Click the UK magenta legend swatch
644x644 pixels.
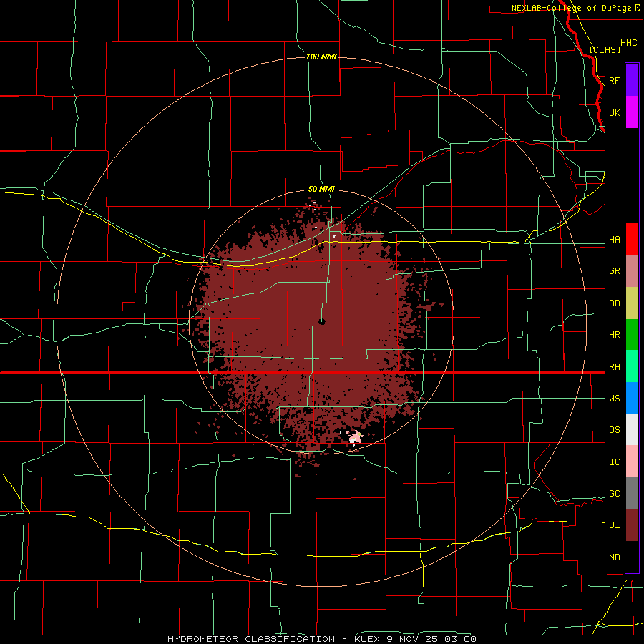pos(632,112)
